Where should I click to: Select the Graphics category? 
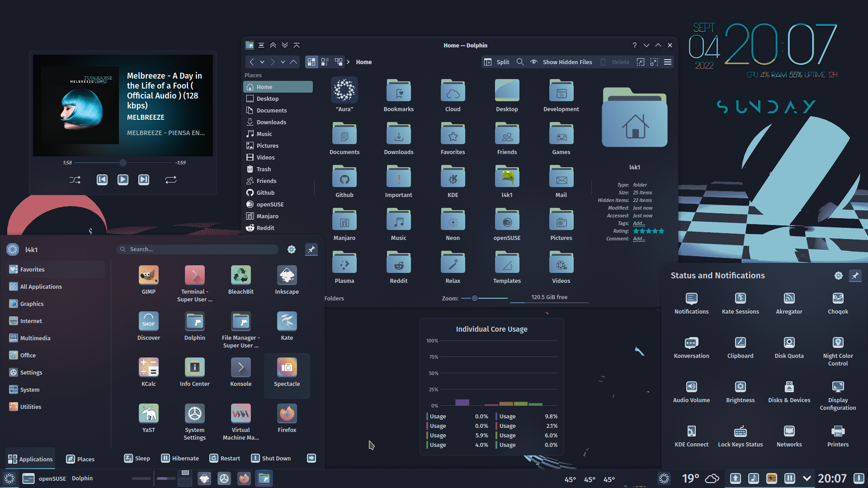pyautogui.click(x=56, y=304)
